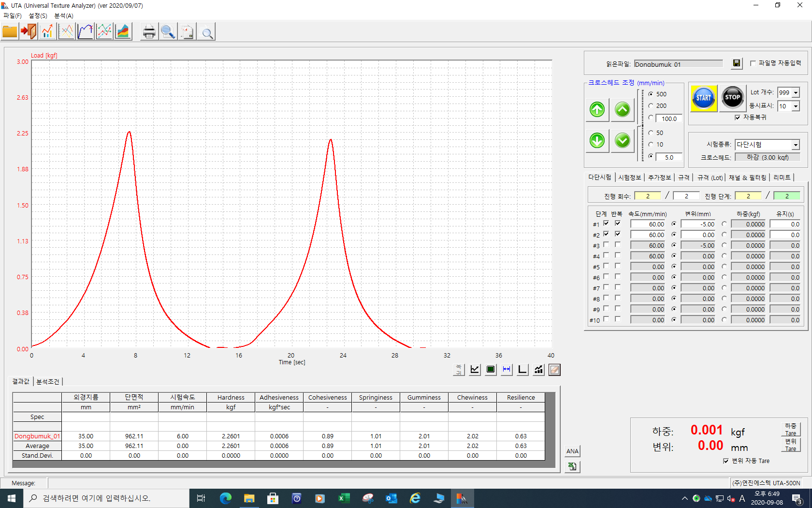This screenshot has width=812, height=508.
Task: Click the 읽은파일 filename input field
Action: [678, 64]
